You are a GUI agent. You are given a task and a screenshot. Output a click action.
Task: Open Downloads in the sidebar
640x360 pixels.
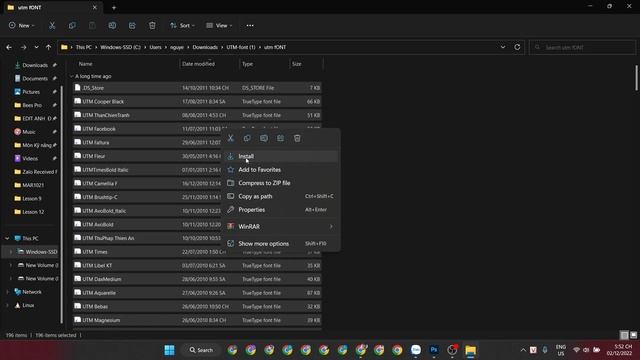(x=34, y=65)
